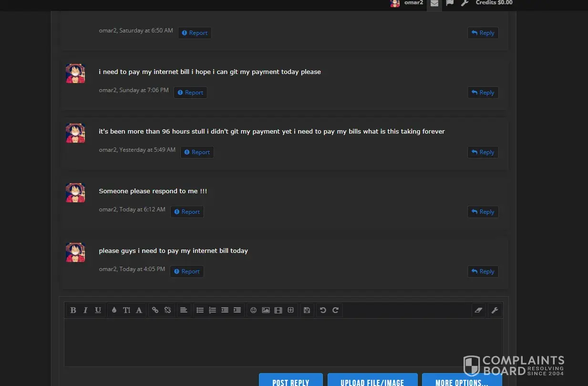This screenshot has width=588, height=386.
Task: Open alerts flag icon in the top bar
Action: point(450,3)
